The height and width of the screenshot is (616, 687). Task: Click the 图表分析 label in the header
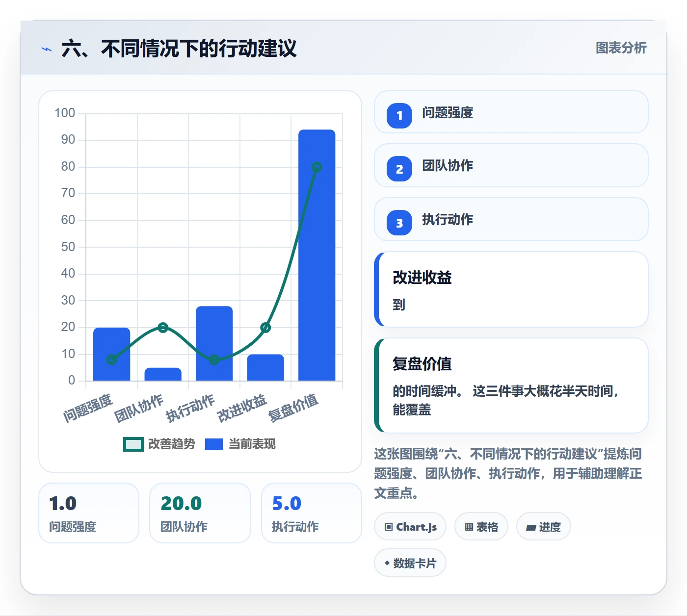[x=621, y=48]
